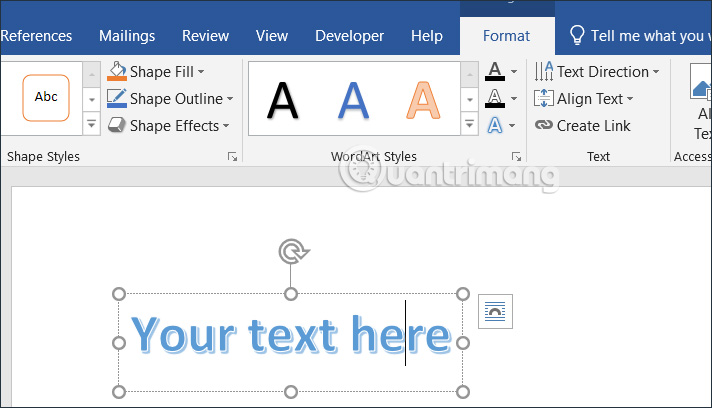Open the References ribbon tab

[x=36, y=36]
